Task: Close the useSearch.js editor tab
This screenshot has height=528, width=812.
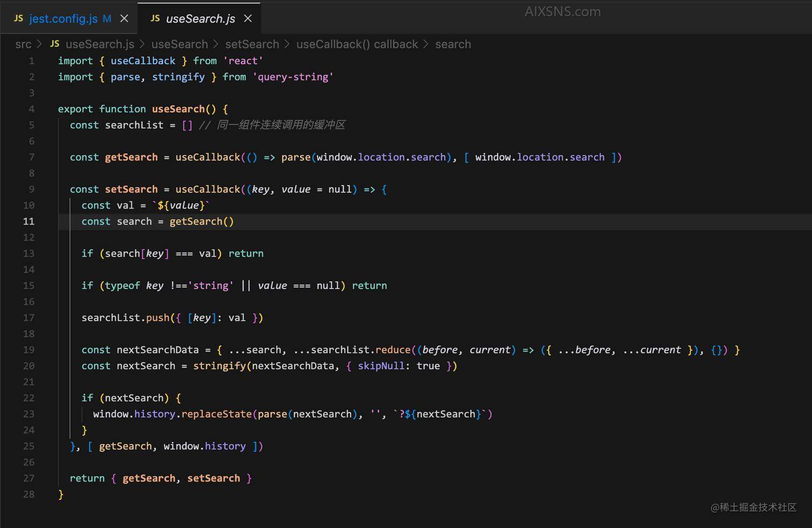Action: pos(248,18)
